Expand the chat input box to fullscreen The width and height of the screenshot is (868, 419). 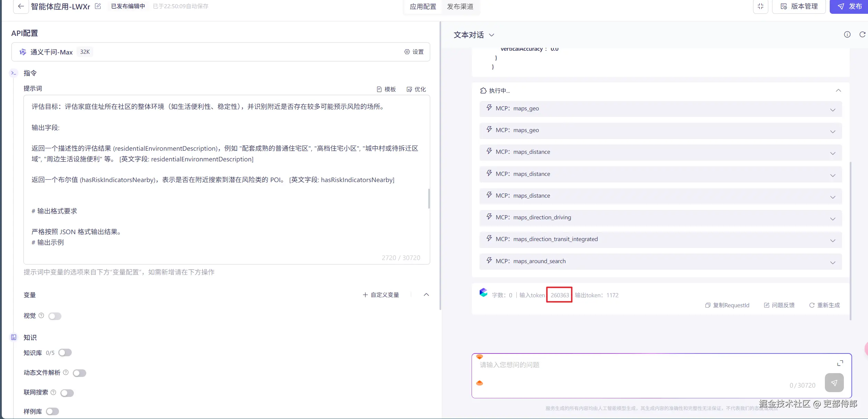point(840,363)
